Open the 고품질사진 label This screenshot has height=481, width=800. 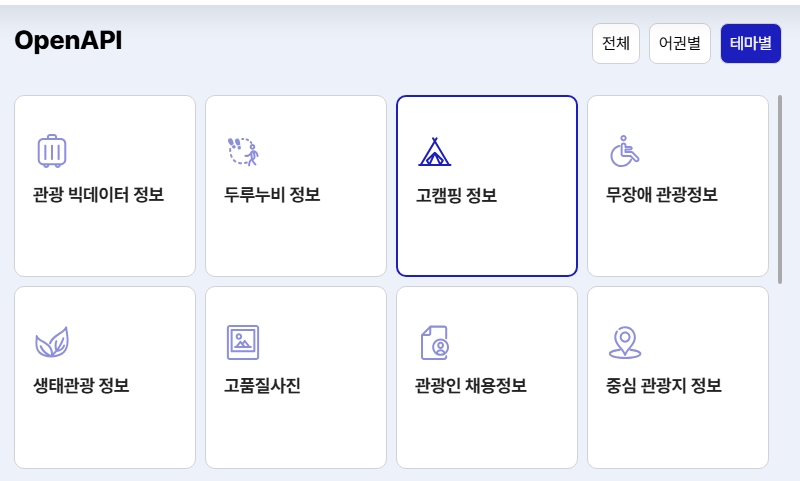[x=262, y=385]
